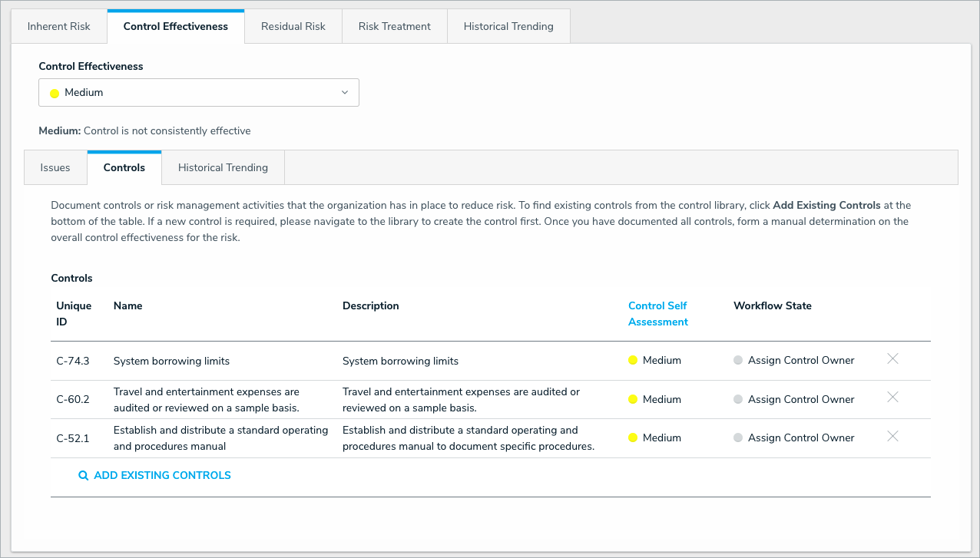The width and height of the screenshot is (980, 558).
Task: Click the Add Existing Controls link
Action: click(x=162, y=476)
